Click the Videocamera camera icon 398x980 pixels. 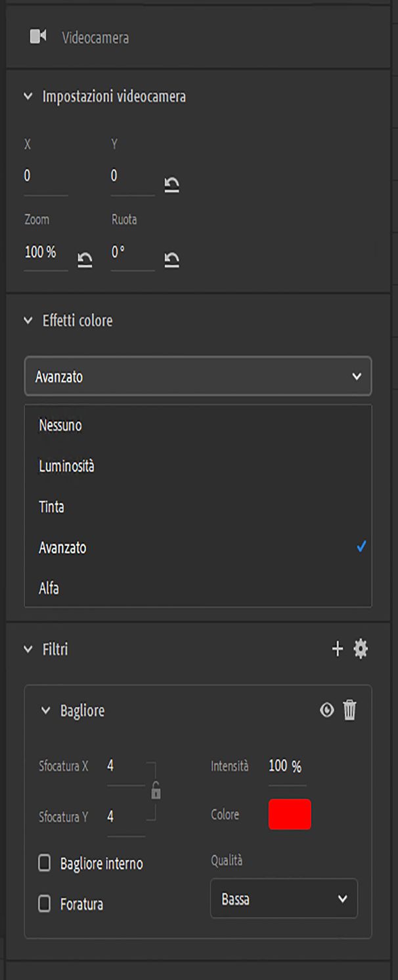(x=39, y=37)
